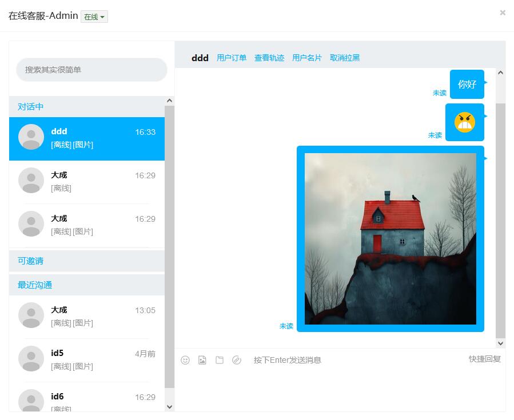
Task: Open the 查看轨迹 tab
Action: coord(269,58)
